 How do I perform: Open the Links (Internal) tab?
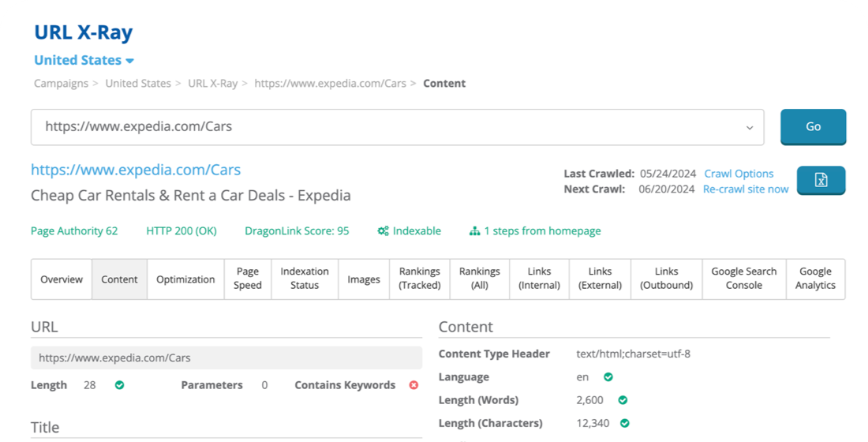(x=539, y=279)
